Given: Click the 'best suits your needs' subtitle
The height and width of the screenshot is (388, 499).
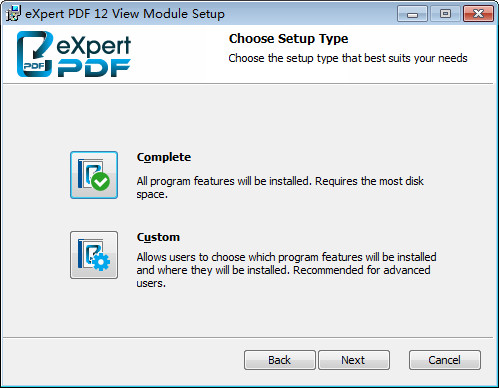Looking at the screenshot, I should tap(348, 58).
